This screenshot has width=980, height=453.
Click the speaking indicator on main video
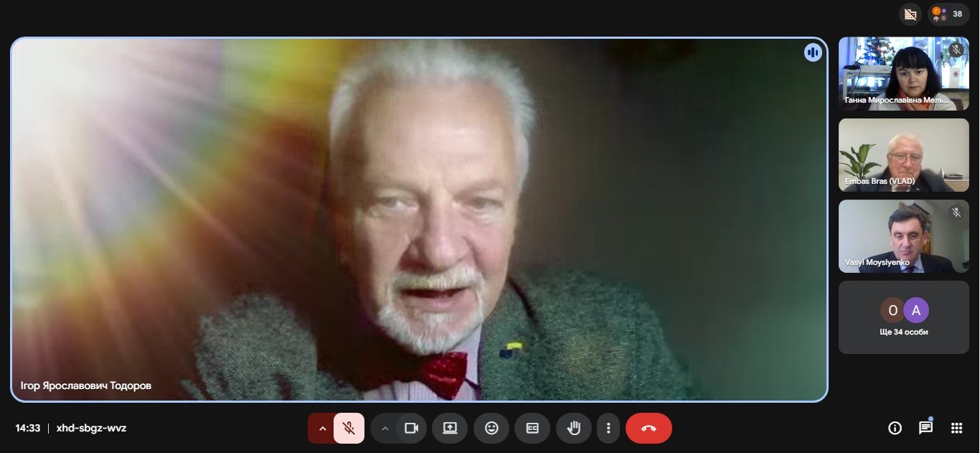(x=812, y=52)
